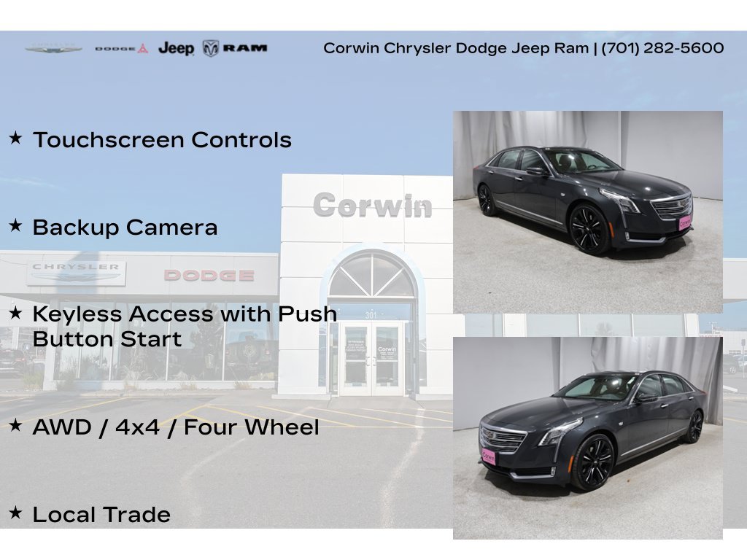Click the CHRYSLER sign on the building
The image size is (747, 560).
point(76,273)
